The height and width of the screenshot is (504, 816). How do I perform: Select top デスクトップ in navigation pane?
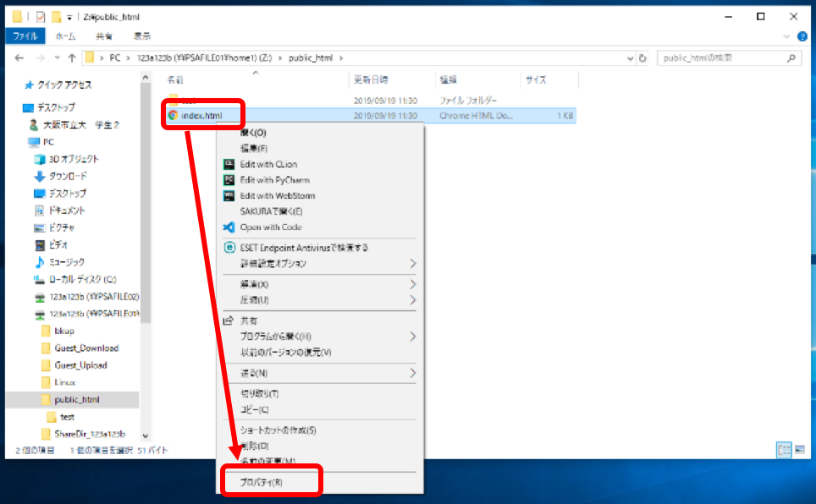click(x=49, y=107)
